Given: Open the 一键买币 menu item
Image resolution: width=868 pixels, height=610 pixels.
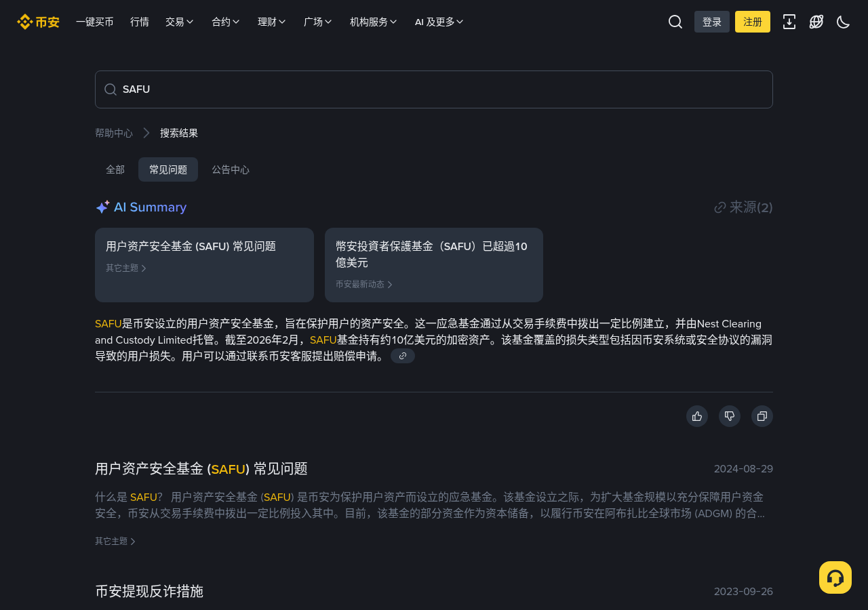Looking at the screenshot, I should [x=95, y=22].
